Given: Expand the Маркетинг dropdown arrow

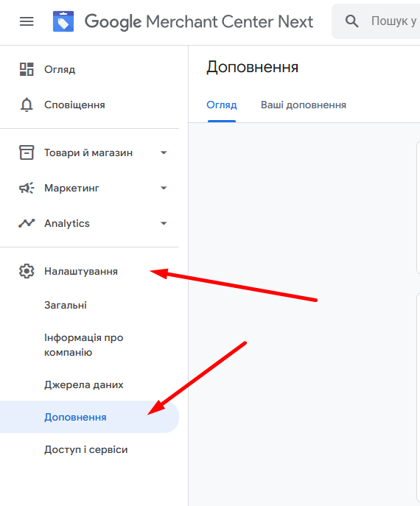Looking at the screenshot, I should point(164,188).
